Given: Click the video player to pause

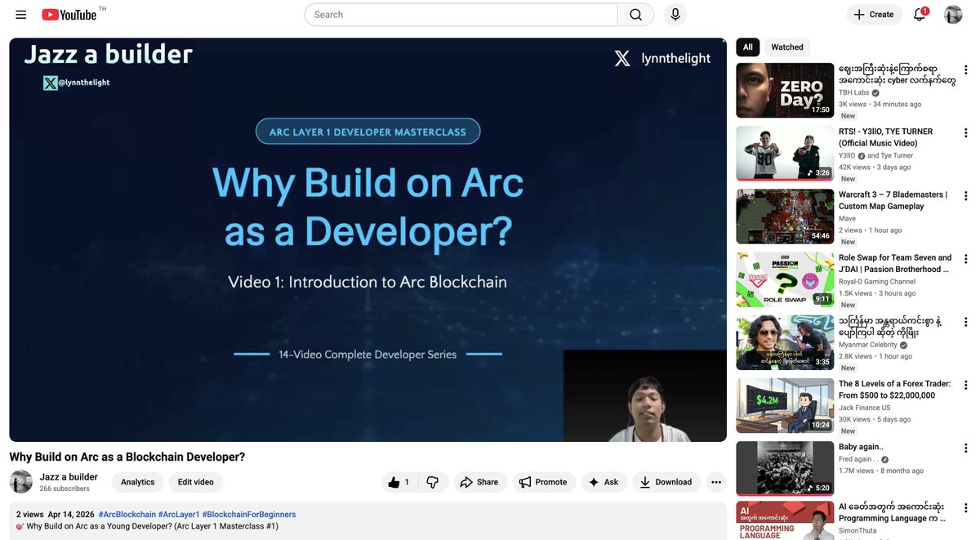Looking at the screenshot, I should 367,239.
